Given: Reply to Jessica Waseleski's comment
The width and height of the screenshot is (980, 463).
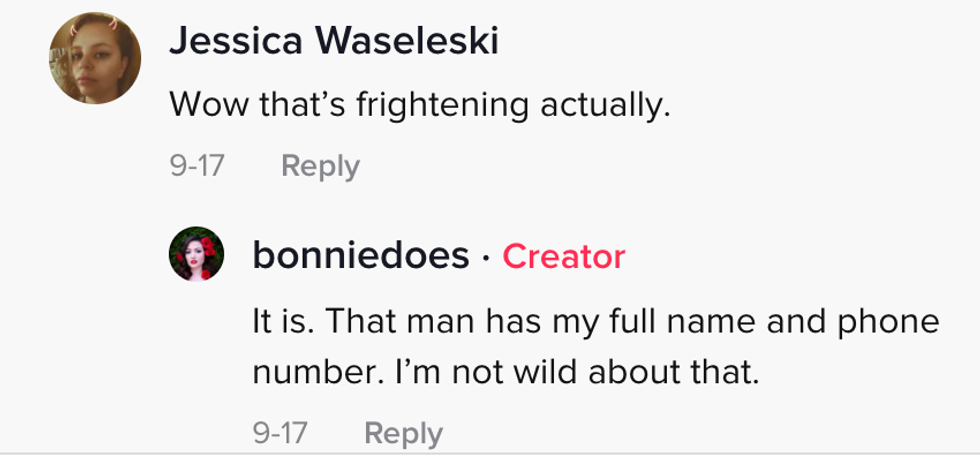Looking at the screenshot, I should (x=320, y=166).
